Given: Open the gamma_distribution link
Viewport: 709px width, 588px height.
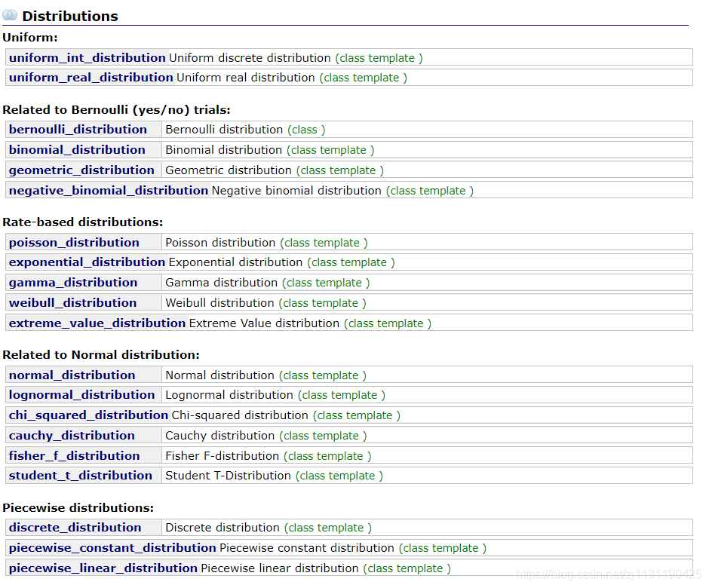Looking at the screenshot, I should (73, 283).
